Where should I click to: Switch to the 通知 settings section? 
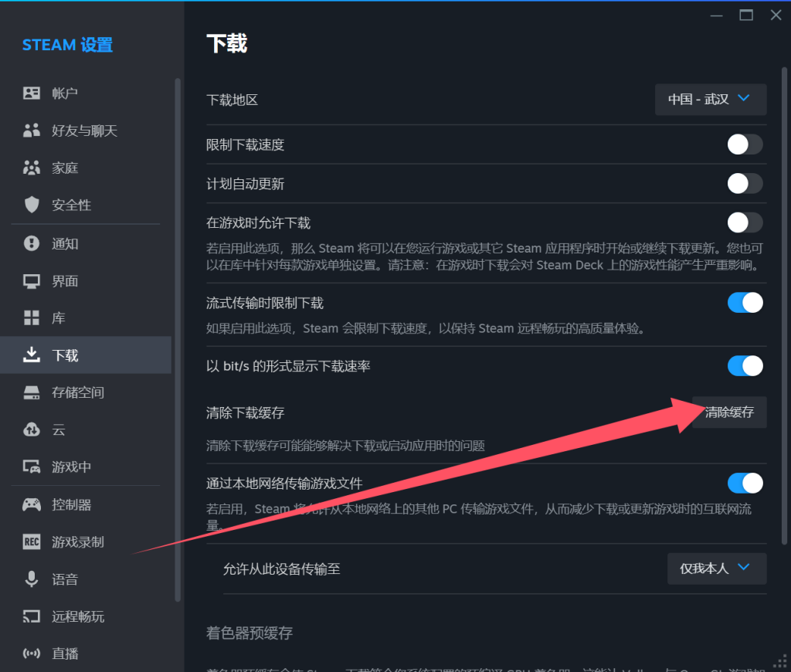pos(86,243)
